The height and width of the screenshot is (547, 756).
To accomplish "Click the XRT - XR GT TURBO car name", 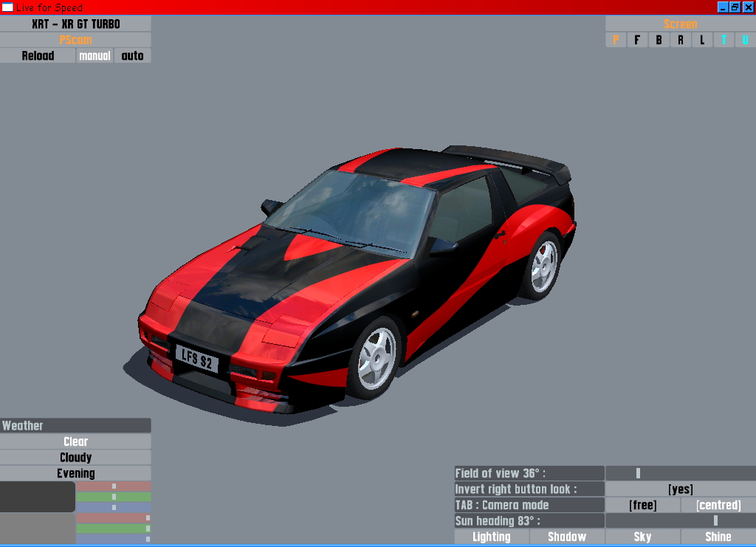I will (76, 24).
